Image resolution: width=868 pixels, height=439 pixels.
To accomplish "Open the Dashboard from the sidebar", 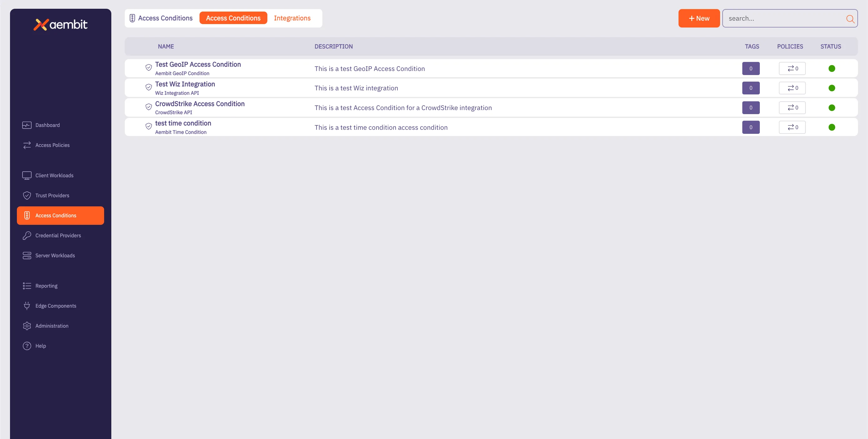I will click(x=47, y=125).
